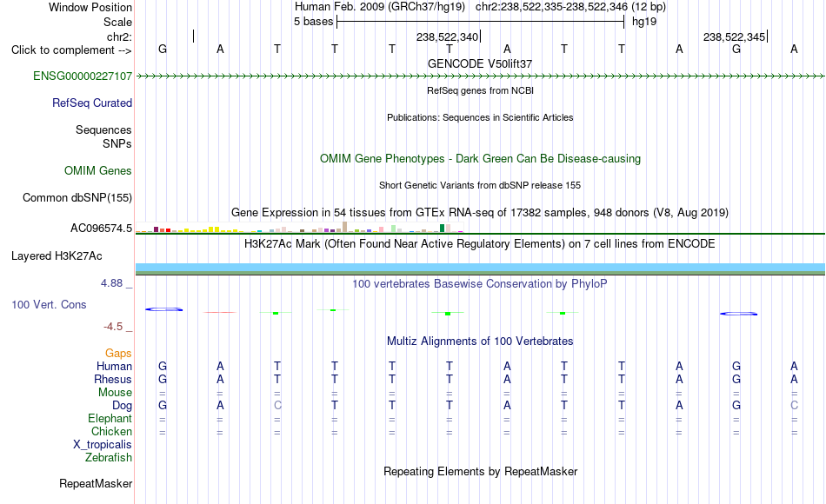Click the Human Feb. 2009 (GRCh37/hg19) header
826x504 pixels.
(x=380, y=7)
